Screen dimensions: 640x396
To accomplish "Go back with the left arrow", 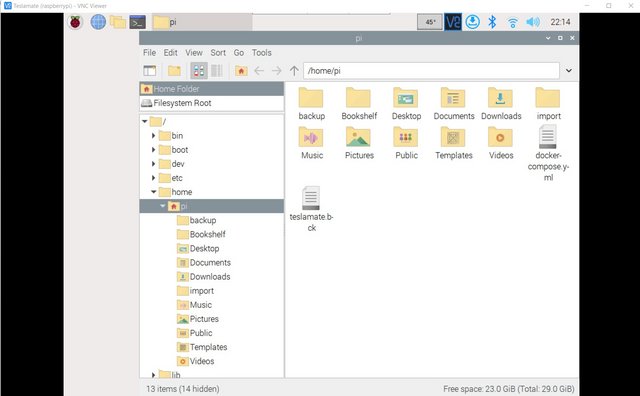I will tap(259, 71).
